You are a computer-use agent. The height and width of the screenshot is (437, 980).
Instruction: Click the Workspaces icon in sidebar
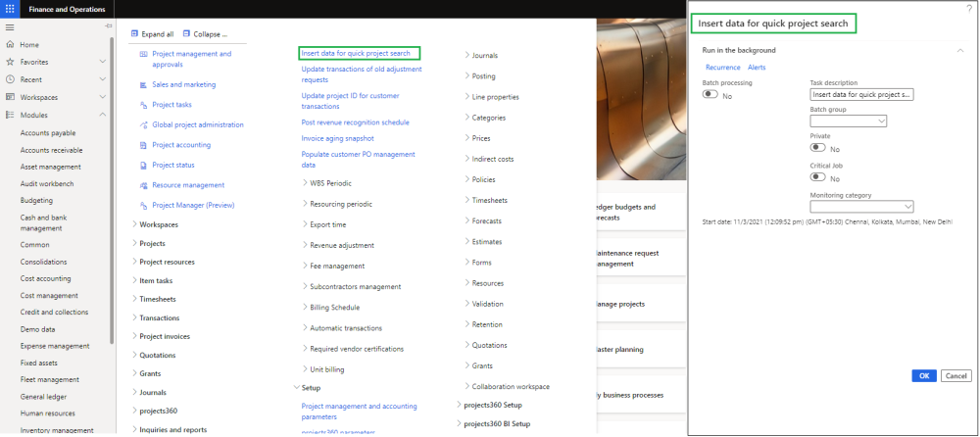(10, 98)
